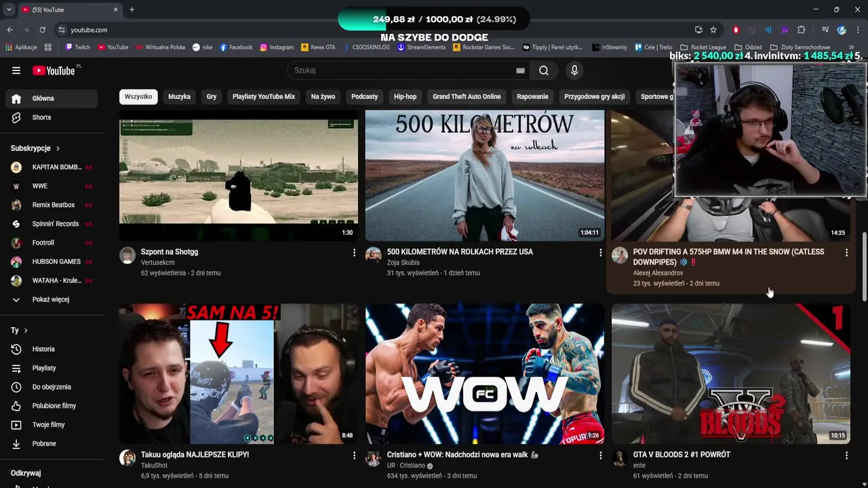
Task: Open the News GTA bookmark
Action: coord(318,47)
